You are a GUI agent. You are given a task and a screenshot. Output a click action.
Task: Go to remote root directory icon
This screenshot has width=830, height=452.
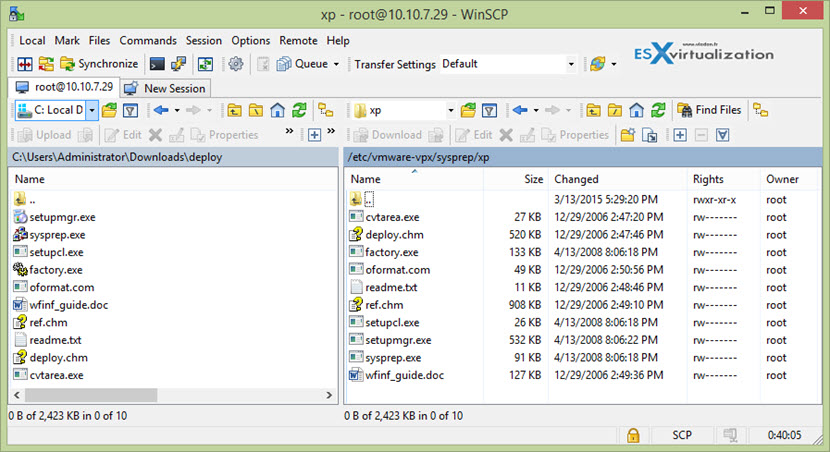615,110
